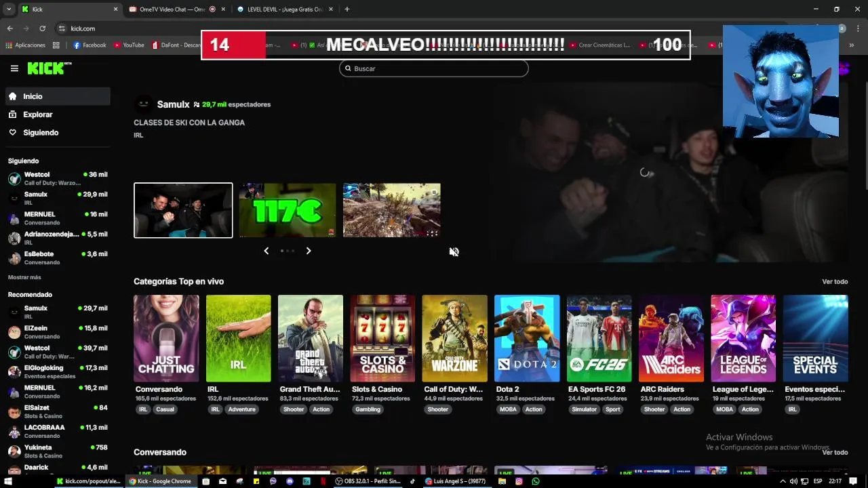Click the Simulator tag under EA Sports FC 26

[584, 409]
